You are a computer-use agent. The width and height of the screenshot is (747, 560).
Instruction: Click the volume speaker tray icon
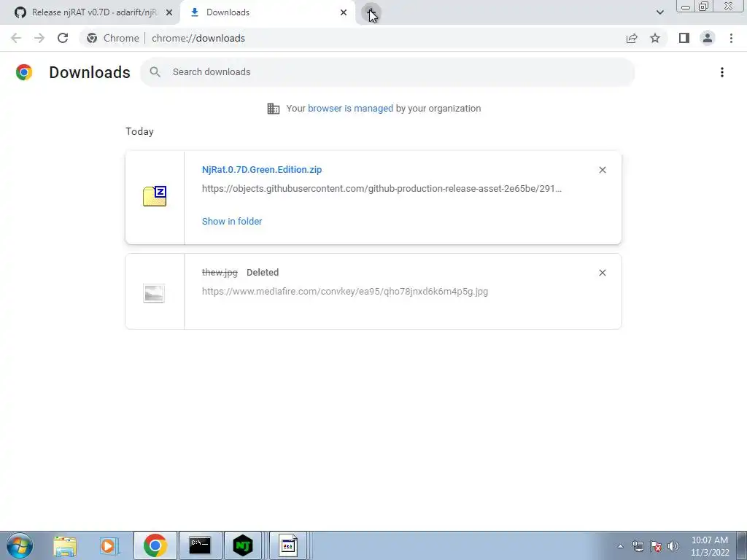point(673,546)
